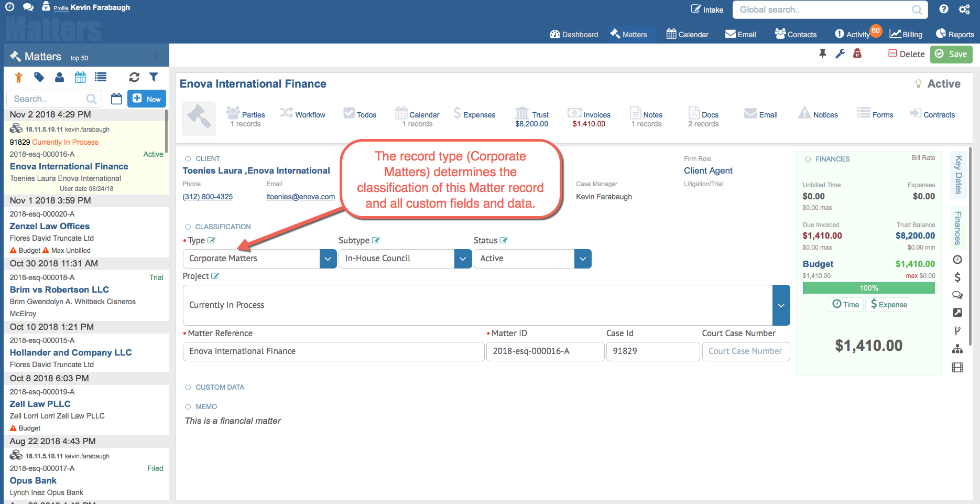Open Zenzel Law Offices matter
Viewport: 980px width, 504px height.
pos(50,226)
